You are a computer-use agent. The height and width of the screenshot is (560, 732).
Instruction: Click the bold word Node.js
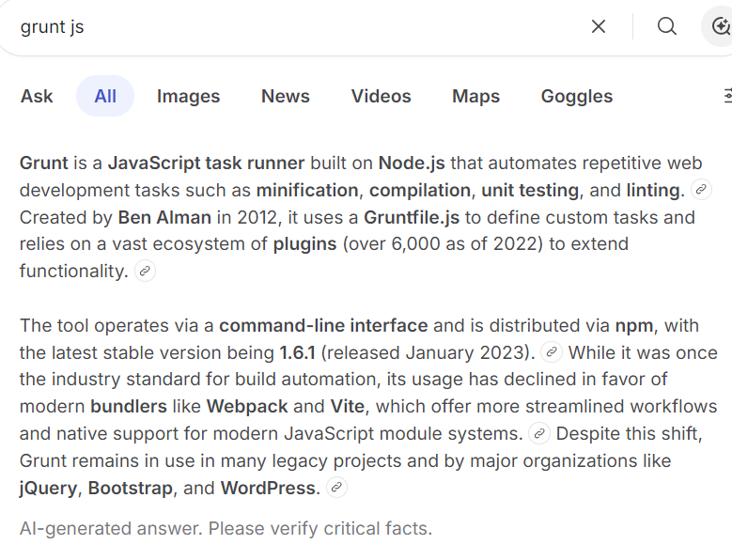[412, 163]
